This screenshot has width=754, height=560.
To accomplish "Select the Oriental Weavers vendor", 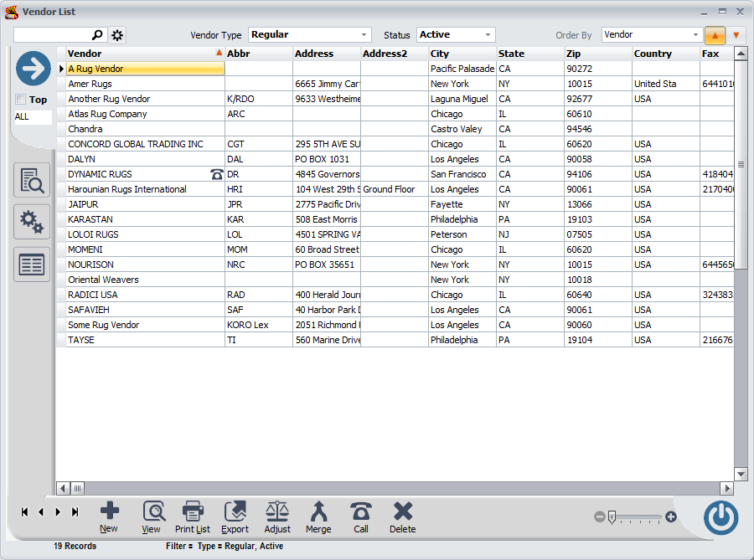I will click(145, 280).
